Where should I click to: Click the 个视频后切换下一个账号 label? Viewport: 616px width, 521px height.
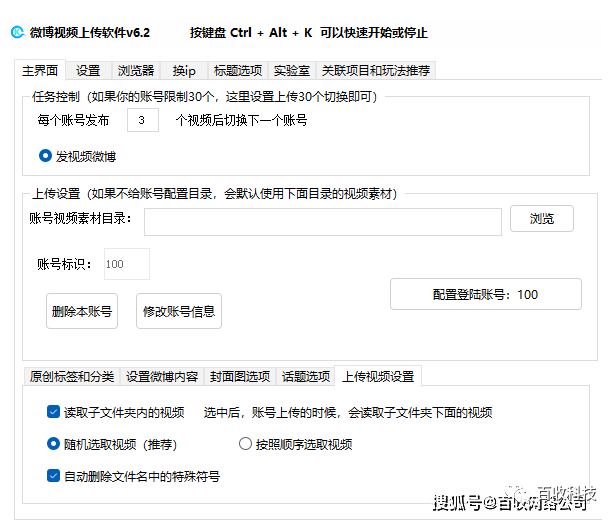point(241,120)
